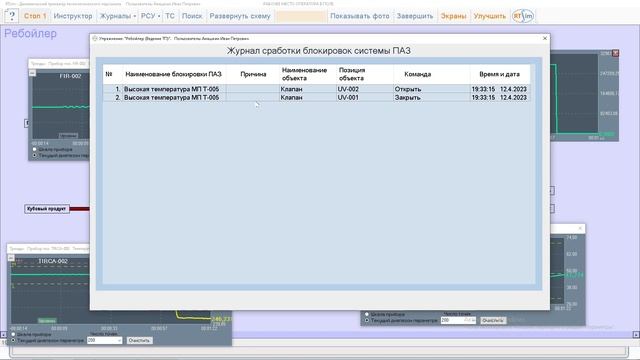The image size is (640, 360).
Task: Click 'Клапан' cell in row 2
Action: pyautogui.click(x=308, y=98)
